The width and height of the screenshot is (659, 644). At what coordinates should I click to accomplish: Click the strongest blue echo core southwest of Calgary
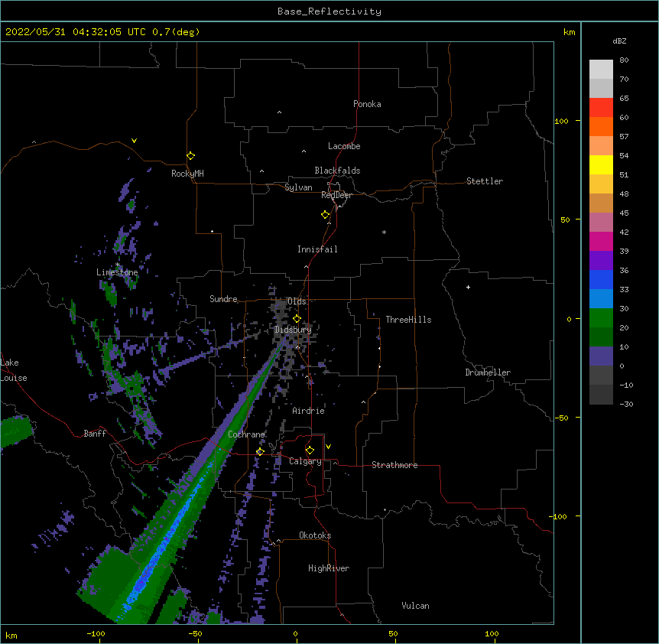pyautogui.click(x=141, y=584)
